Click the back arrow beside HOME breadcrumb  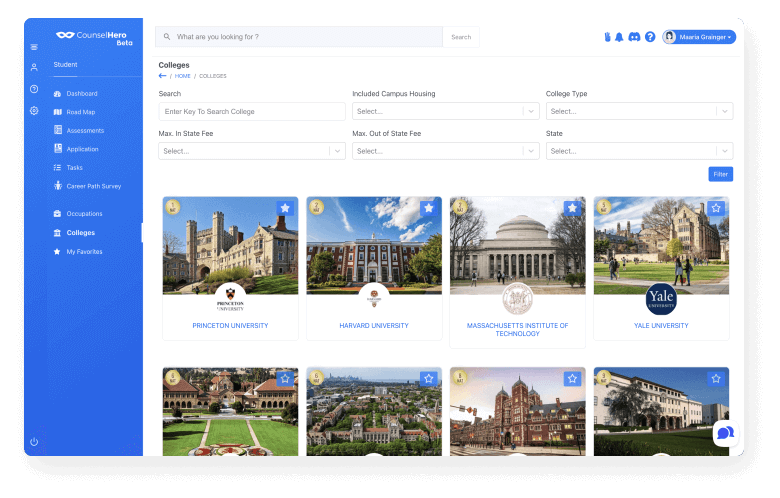163,76
